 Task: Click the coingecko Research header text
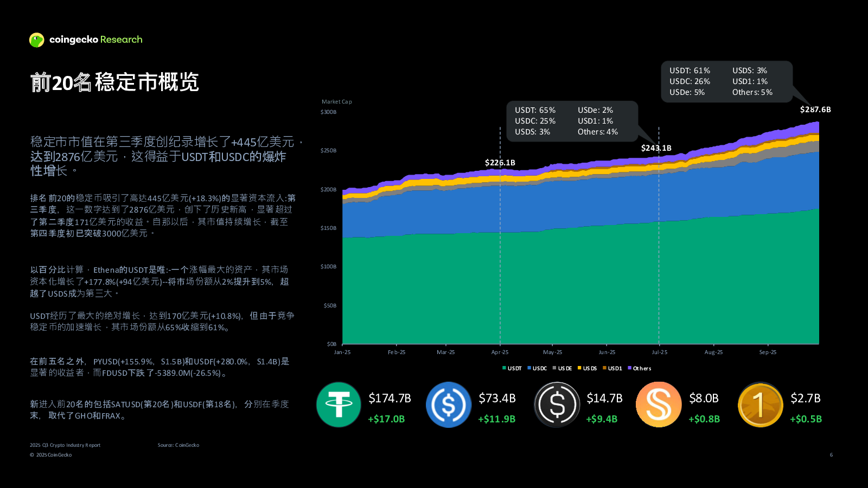pyautogui.click(x=95, y=40)
